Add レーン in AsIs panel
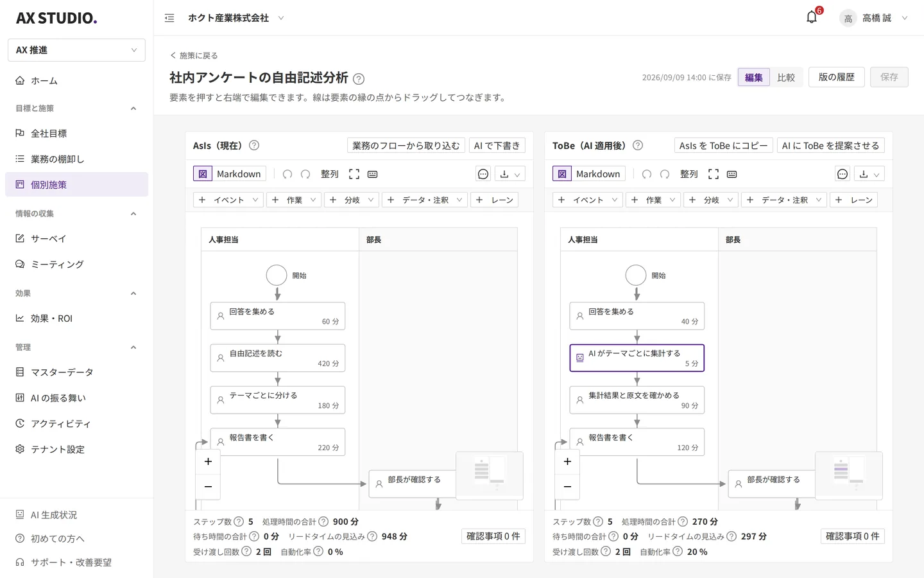 click(x=493, y=200)
